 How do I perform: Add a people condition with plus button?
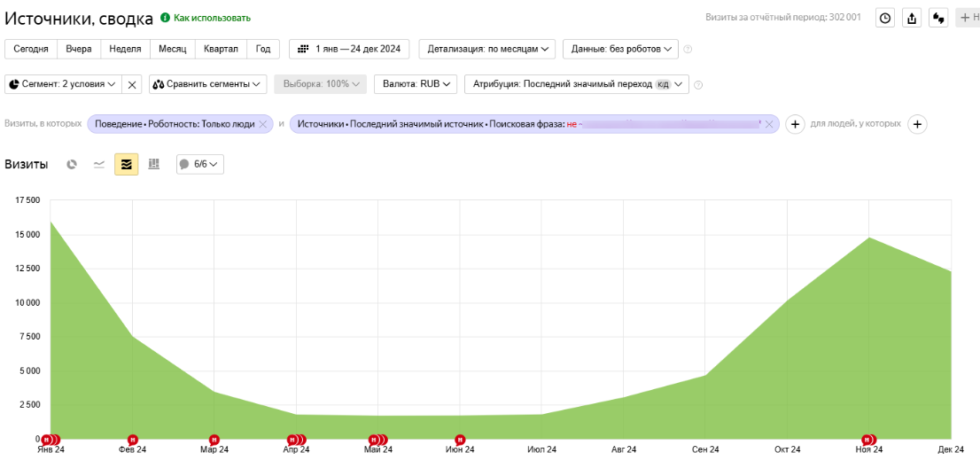click(x=917, y=124)
